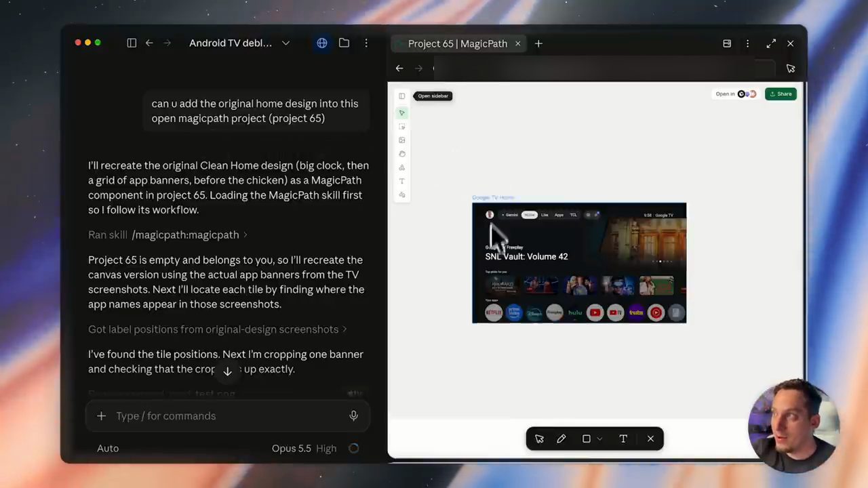Select the annotation pen tool
The image size is (868, 488).
click(x=561, y=439)
